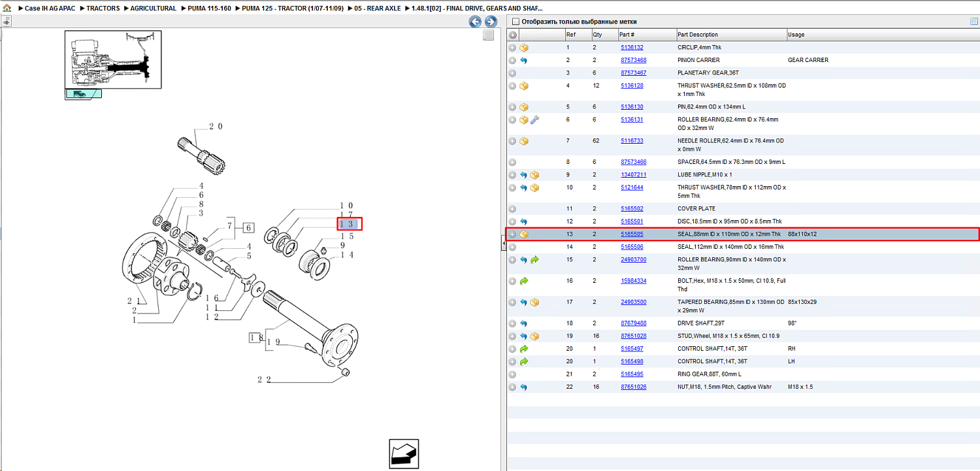This screenshot has height=471, width=980.
Task: Click the box icon on PIN row
Action: tap(524, 107)
